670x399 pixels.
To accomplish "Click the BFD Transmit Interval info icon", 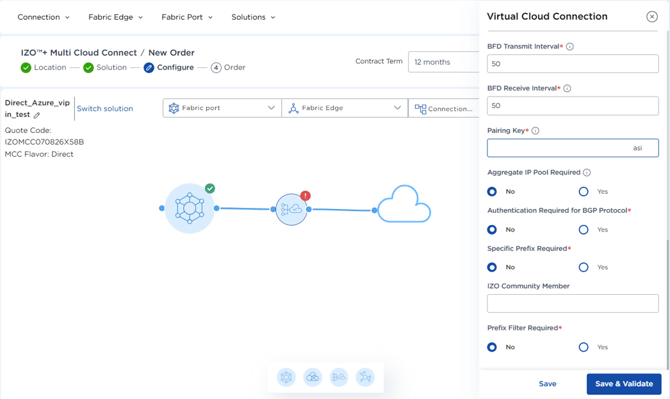I will (570, 47).
